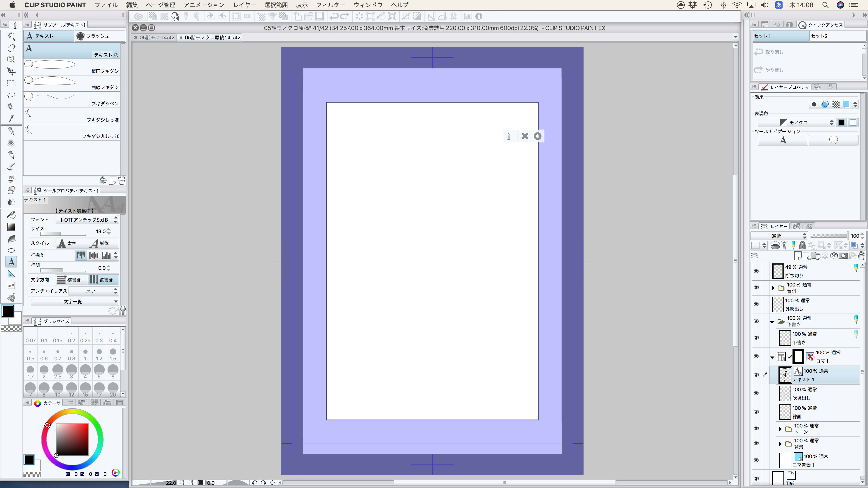
Task: Click the black main color swatch
Action: [x=8, y=310]
